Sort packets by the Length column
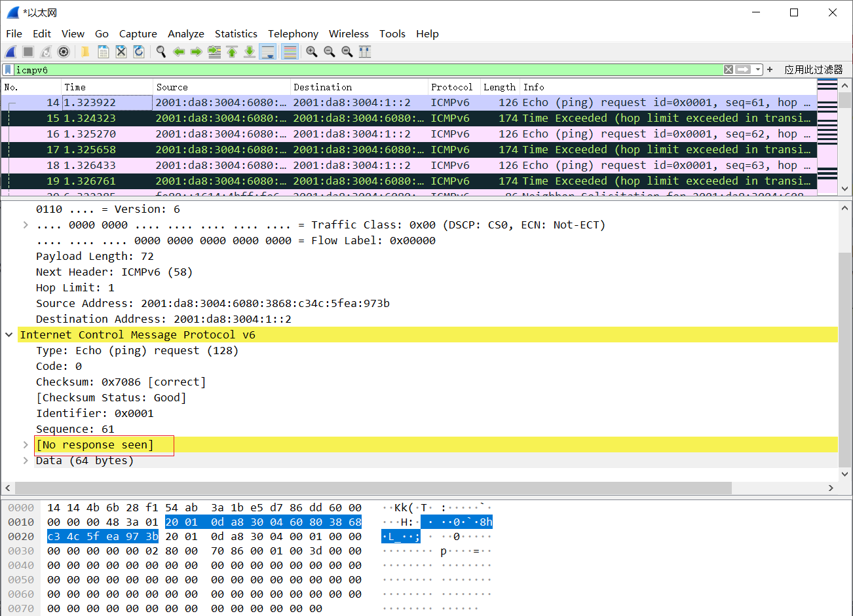The width and height of the screenshot is (853, 616). (501, 87)
